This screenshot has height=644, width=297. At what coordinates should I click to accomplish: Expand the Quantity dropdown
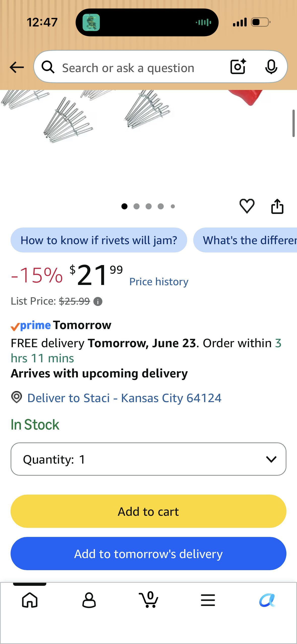pyautogui.click(x=148, y=459)
